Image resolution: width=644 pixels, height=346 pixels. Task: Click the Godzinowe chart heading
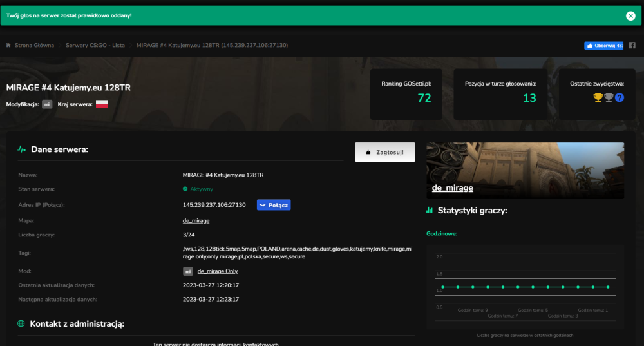442,233
